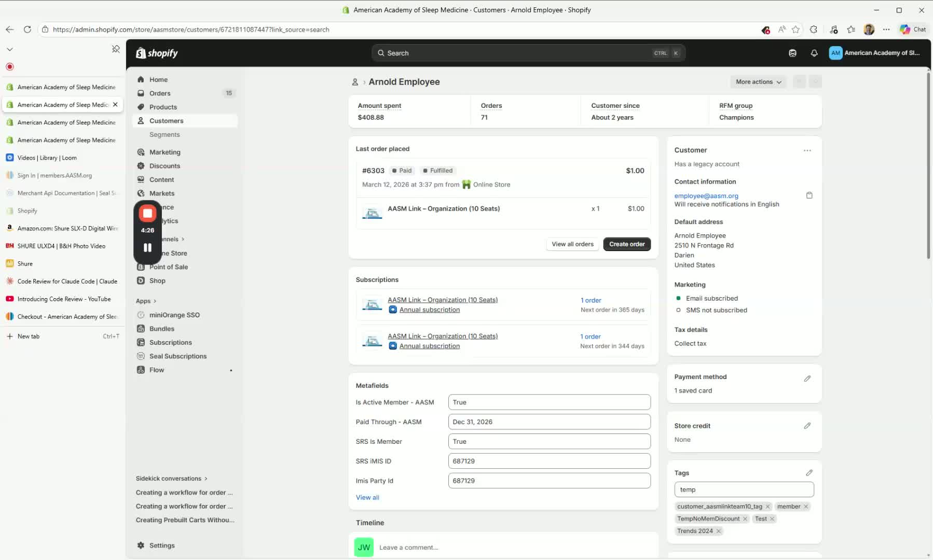Screen dimensions: 933x560
Task: Open Discounts in sidebar
Action: coord(164,166)
